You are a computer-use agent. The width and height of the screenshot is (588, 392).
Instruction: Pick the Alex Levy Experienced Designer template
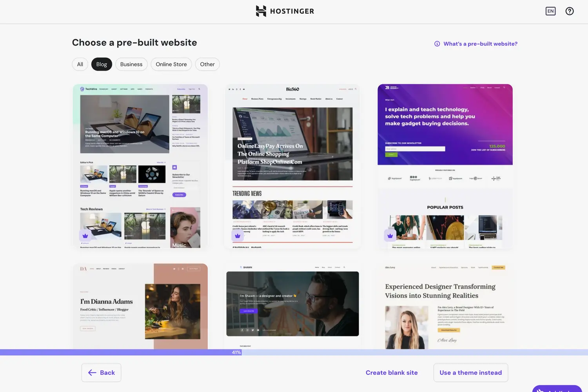tap(445, 306)
